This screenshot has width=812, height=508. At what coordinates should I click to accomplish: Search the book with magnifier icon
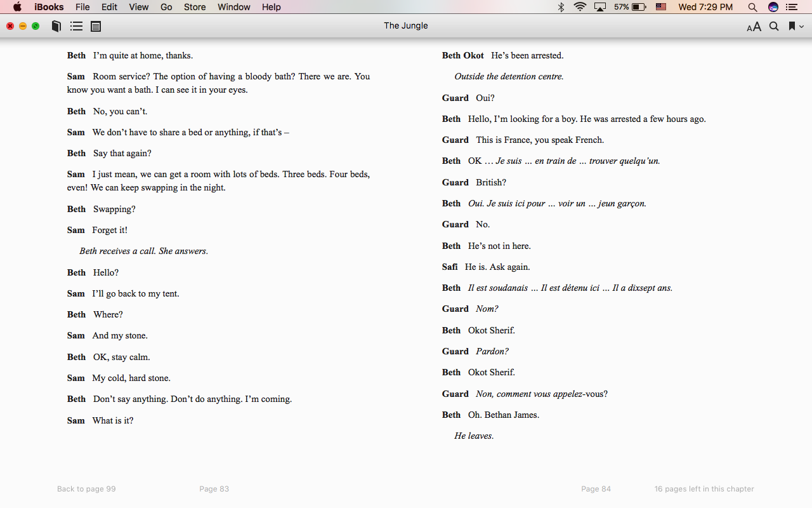(774, 26)
